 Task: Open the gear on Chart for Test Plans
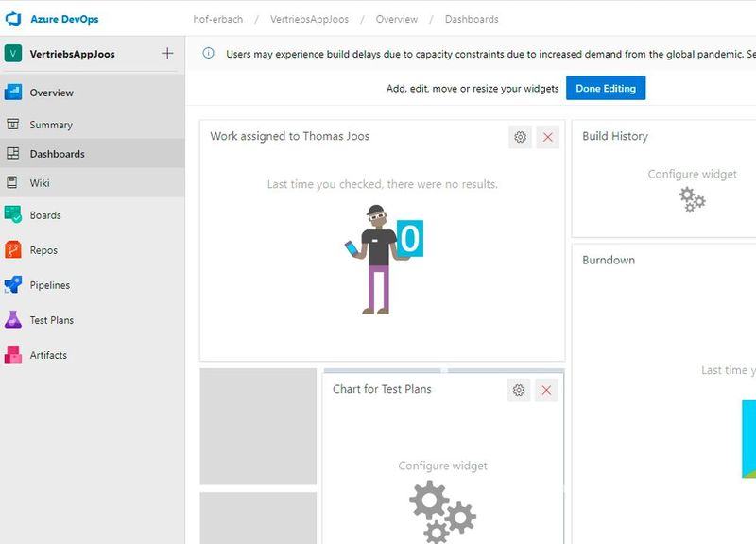point(518,389)
